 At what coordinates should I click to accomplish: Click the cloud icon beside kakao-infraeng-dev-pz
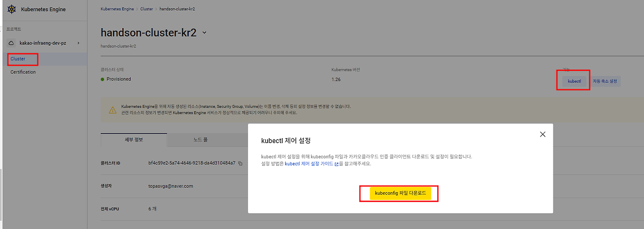[x=11, y=43]
